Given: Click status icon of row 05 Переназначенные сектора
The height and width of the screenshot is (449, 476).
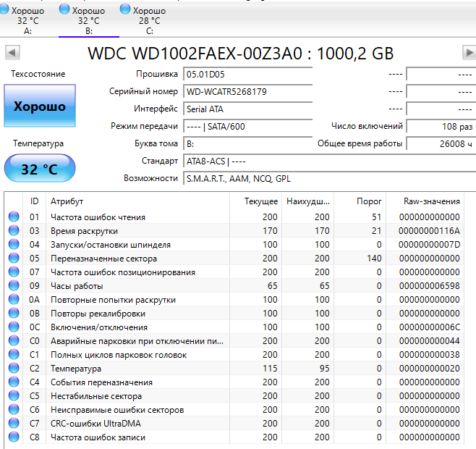Looking at the screenshot, I should coord(14,258).
